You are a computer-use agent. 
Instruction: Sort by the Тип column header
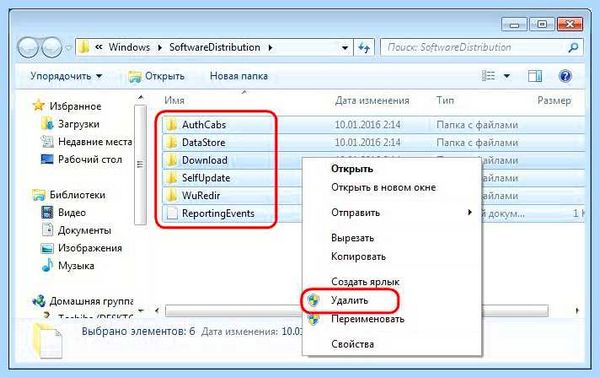pos(445,100)
